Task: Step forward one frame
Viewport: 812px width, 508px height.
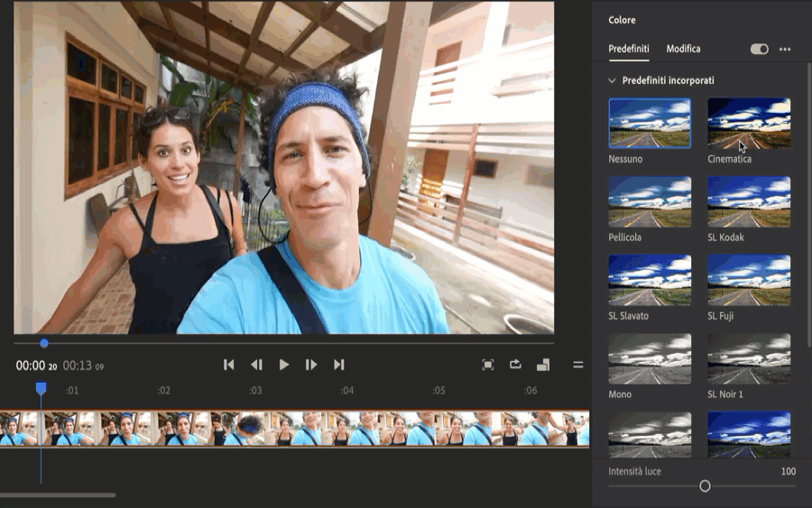Action: (311, 365)
